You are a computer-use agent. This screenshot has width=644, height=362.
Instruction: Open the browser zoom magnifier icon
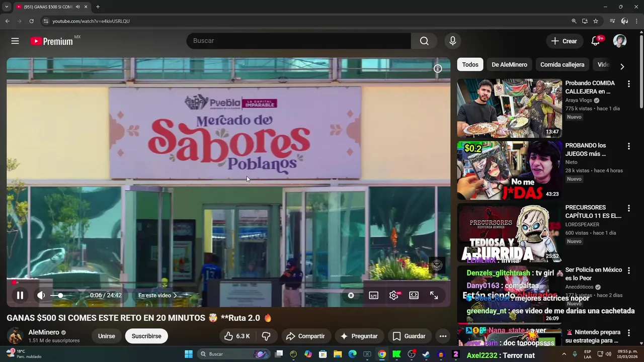pyautogui.click(x=574, y=21)
